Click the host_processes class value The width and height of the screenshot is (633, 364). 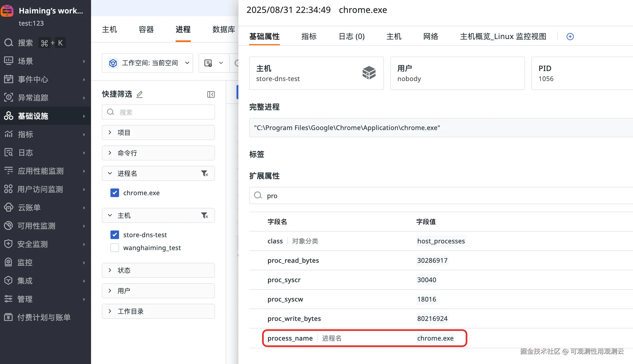(441, 241)
